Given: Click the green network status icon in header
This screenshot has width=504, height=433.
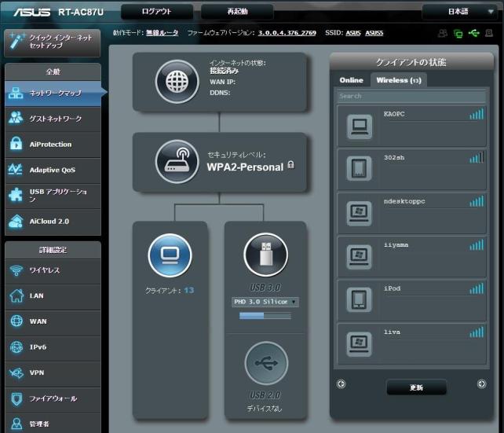Looking at the screenshot, I should coord(458,33).
